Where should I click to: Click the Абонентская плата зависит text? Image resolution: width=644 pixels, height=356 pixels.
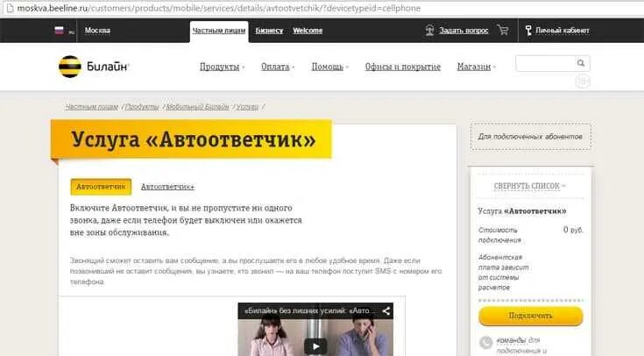tap(503, 272)
